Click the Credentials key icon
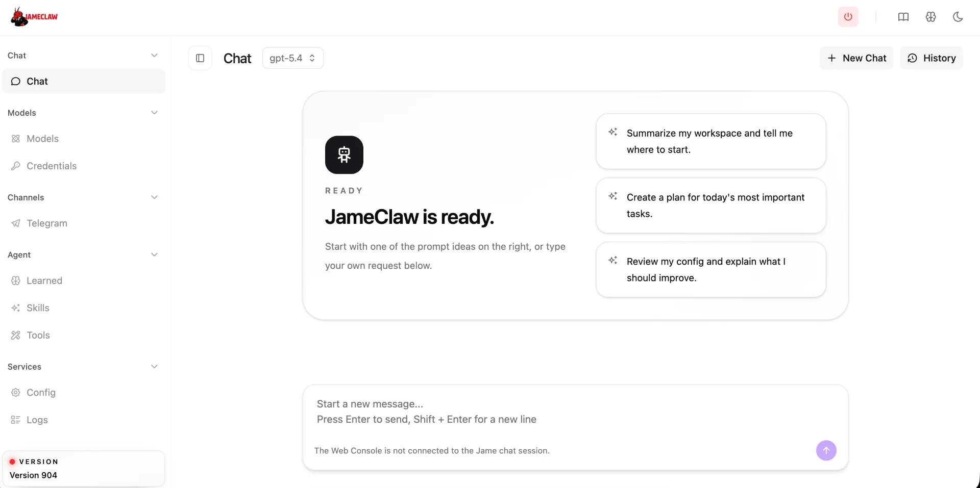The image size is (980, 488). (16, 166)
